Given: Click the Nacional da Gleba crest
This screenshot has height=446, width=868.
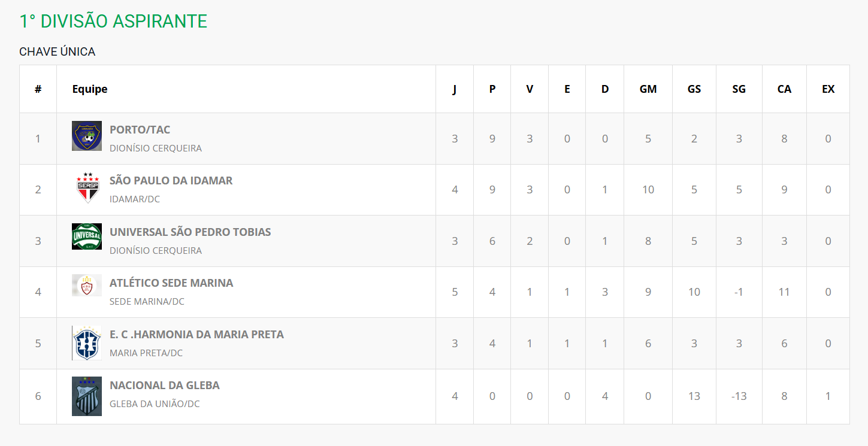Looking at the screenshot, I should pos(87,396).
